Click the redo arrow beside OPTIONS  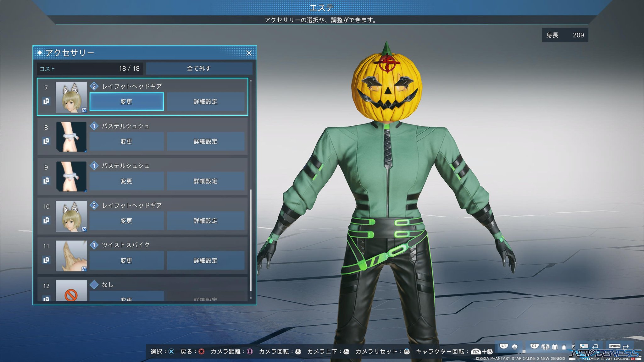click(626, 347)
